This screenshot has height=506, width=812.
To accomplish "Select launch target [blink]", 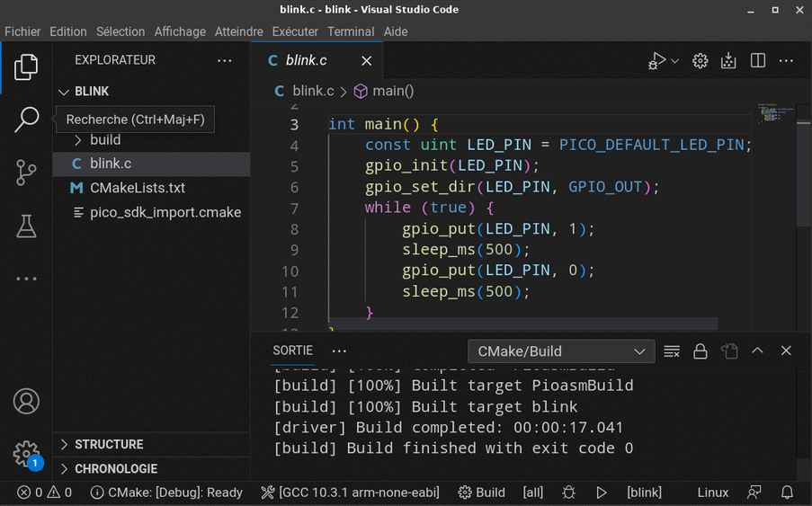I will tap(644, 493).
